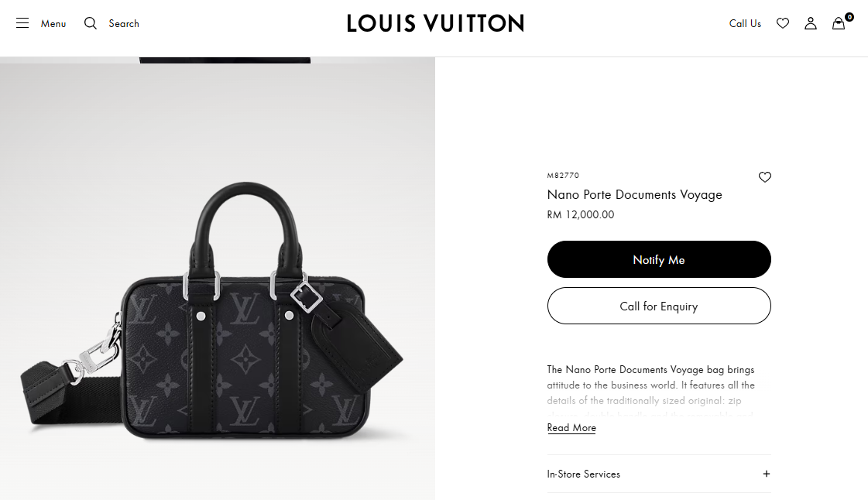Click the In-Store Services label

(583, 474)
